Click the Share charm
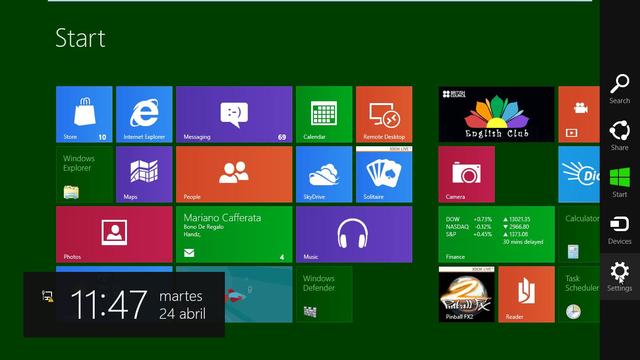 [620, 136]
